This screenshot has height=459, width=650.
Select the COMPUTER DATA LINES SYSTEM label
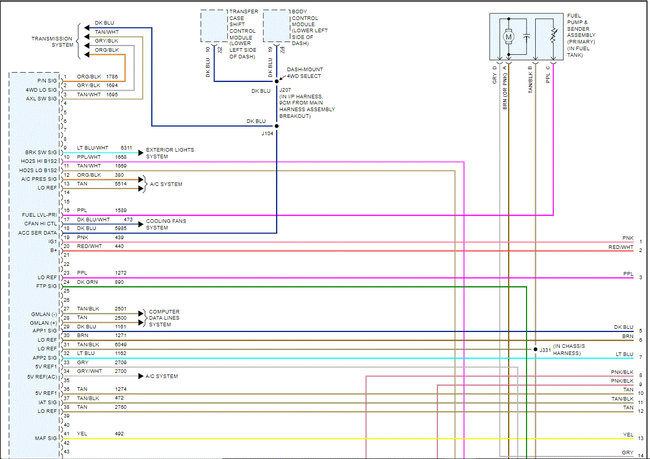pos(164,318)
